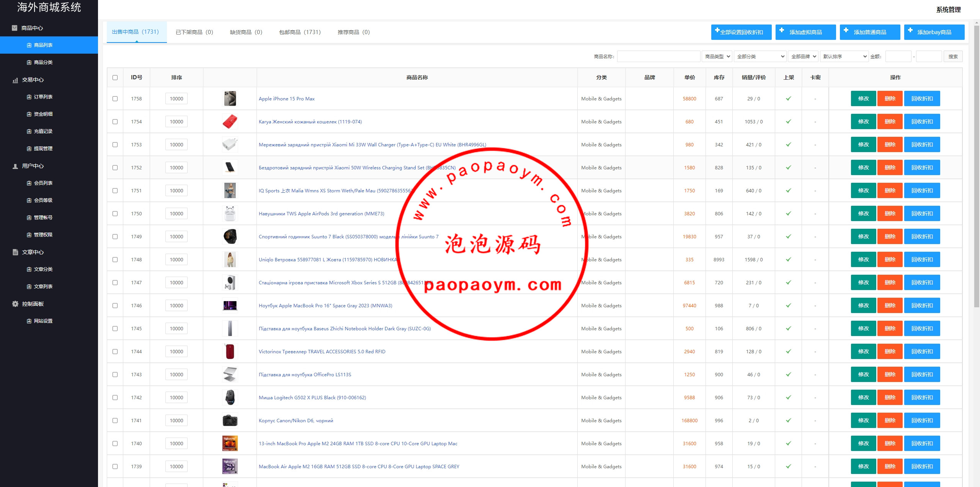Open the 全部品牌 brand dropdown
The height and width of the screenshot is (487, 980).
803,56
